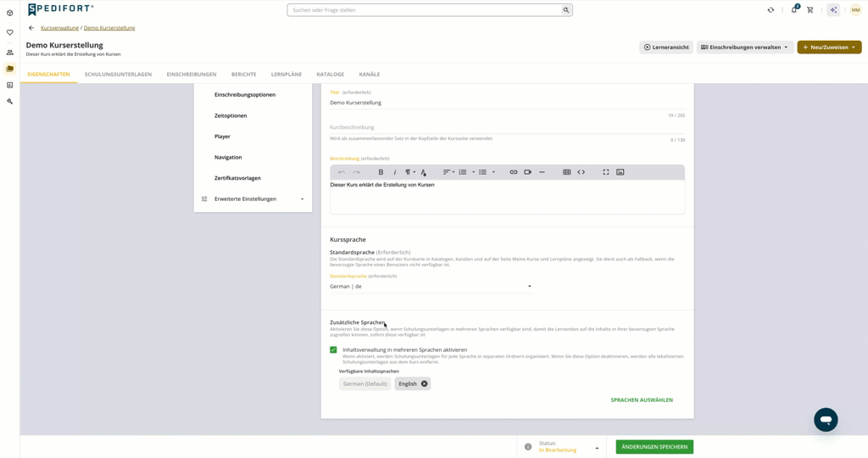Open the Standardsprache German dropdown
Viewport: 868px width, 458px height.
[431, 287]
